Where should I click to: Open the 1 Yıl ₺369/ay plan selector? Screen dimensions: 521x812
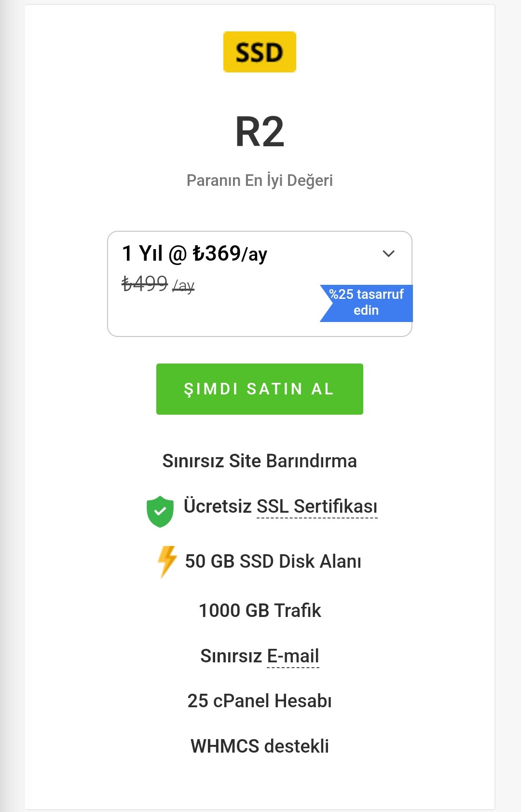[x=260, y=284]
